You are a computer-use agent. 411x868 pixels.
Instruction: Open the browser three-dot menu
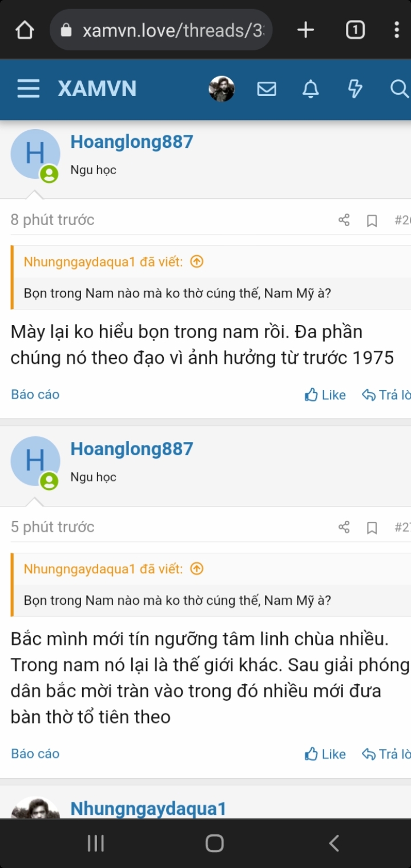pyautogui.click(x=397, y=30)
